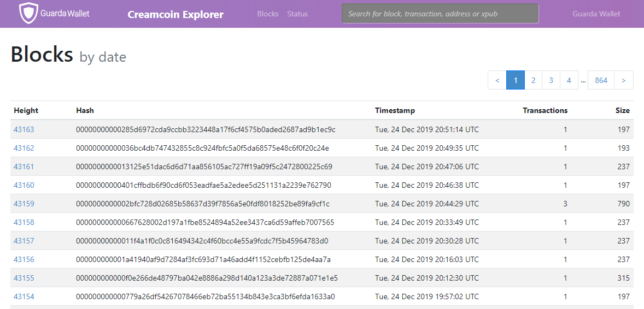Go to page 2 of blocks
Viewport: 644px width, 309px height.
point(533,80)
